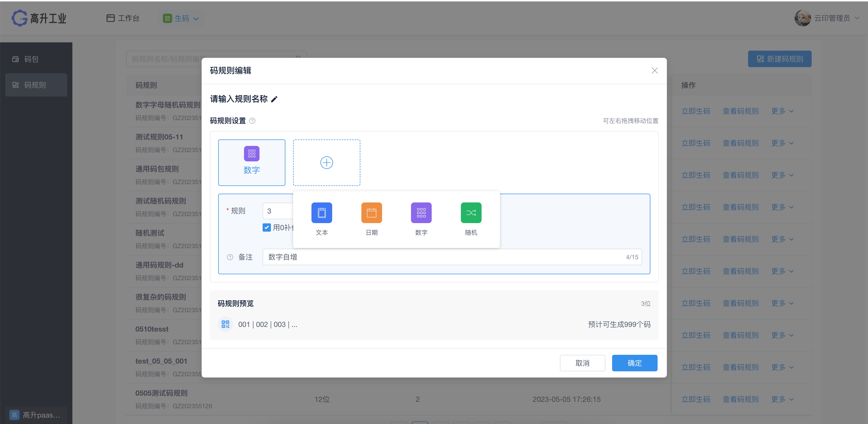Viewport: 868px width, 424px height.
Task: Click the 备注 input with 数字自增
Action: [x=452, y=257]
